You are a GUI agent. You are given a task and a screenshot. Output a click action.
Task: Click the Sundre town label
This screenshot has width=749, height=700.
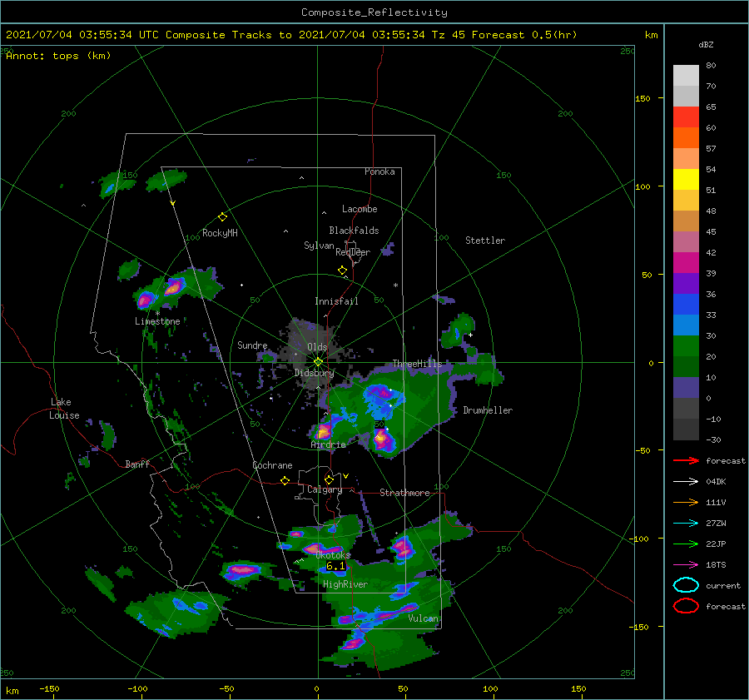click(252, 345)
